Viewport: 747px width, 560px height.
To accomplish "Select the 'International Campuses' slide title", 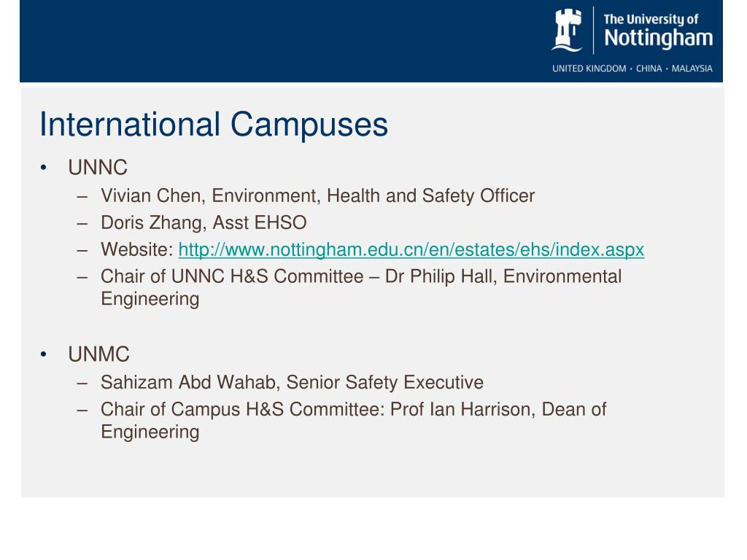I will tap(214, 125).
